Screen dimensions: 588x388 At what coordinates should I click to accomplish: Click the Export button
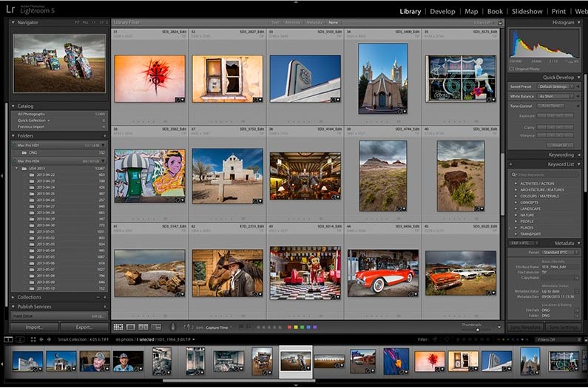coord(84,327)
